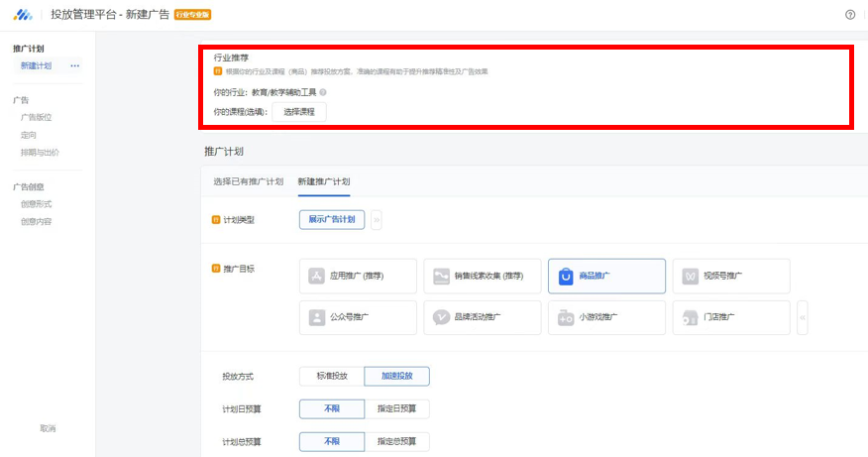868x457 pixels.
Task: Select 公众号推广 promotion goal card
Action: point(358,317)
